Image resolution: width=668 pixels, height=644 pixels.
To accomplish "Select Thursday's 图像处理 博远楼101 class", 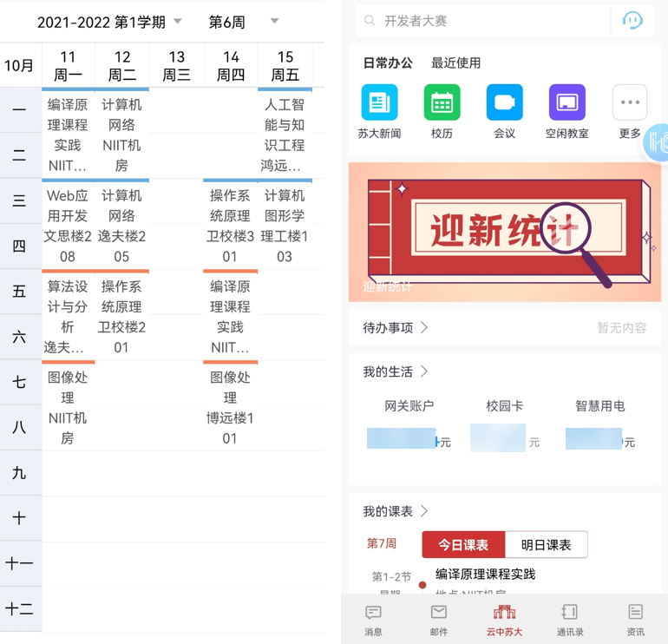I will pyautogui.click(x=230, y=406).
